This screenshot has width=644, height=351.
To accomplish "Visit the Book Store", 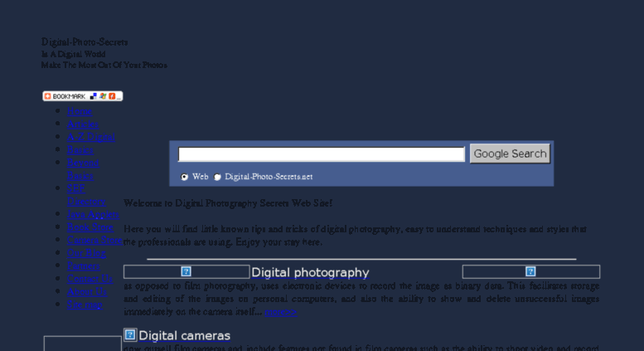I will pos(90,227).
